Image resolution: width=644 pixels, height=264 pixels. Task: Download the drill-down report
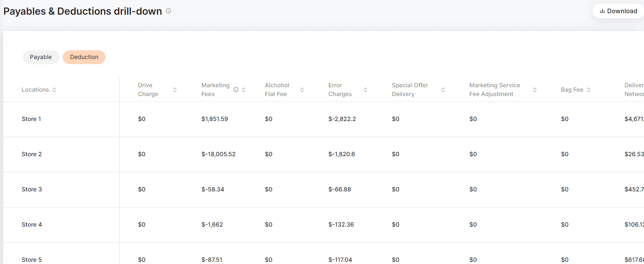click(x=618, y=11)
